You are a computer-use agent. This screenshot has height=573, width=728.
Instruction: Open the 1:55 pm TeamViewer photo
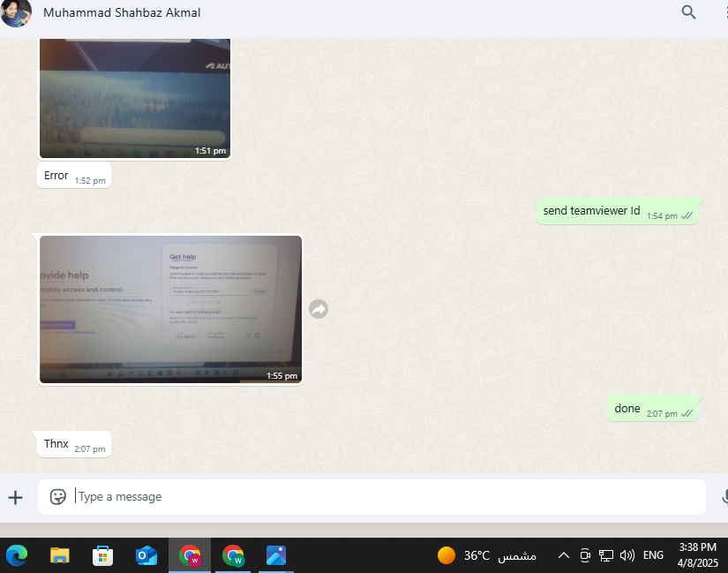(170, 309)
